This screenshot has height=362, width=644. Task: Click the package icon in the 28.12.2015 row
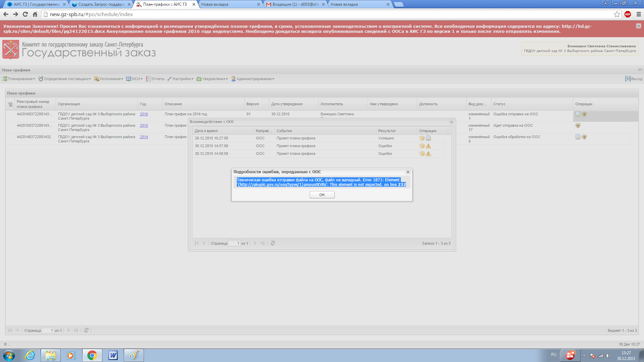point(422,138)
